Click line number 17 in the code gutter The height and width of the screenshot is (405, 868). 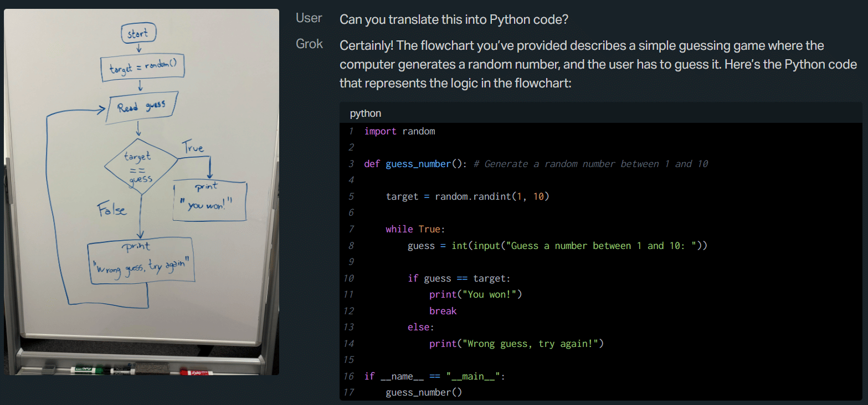point(348,392)
